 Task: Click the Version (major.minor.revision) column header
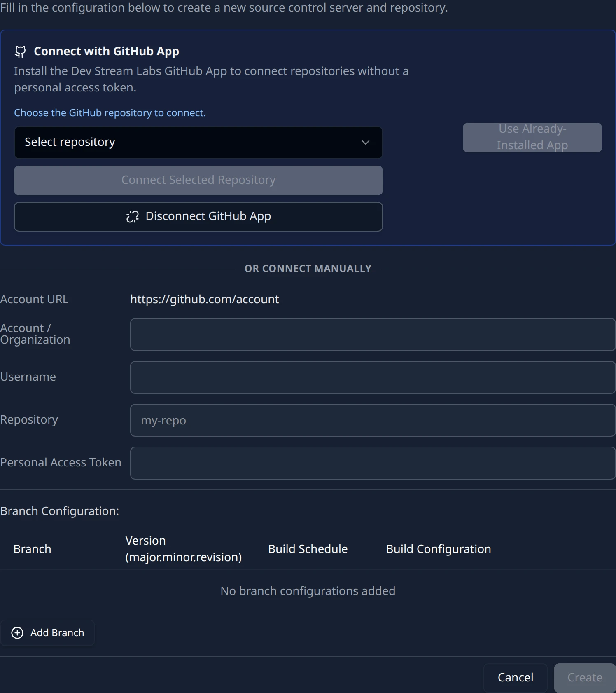(183, 549)
